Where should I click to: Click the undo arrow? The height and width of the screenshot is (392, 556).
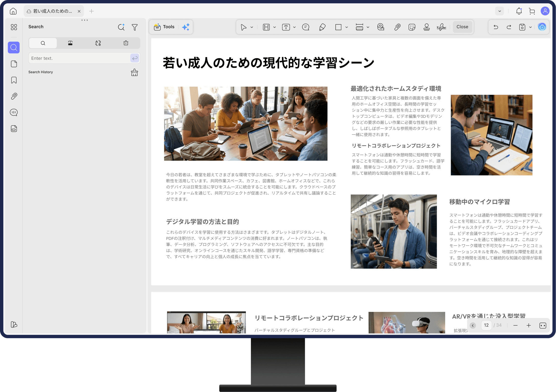(x=496, y=27)
